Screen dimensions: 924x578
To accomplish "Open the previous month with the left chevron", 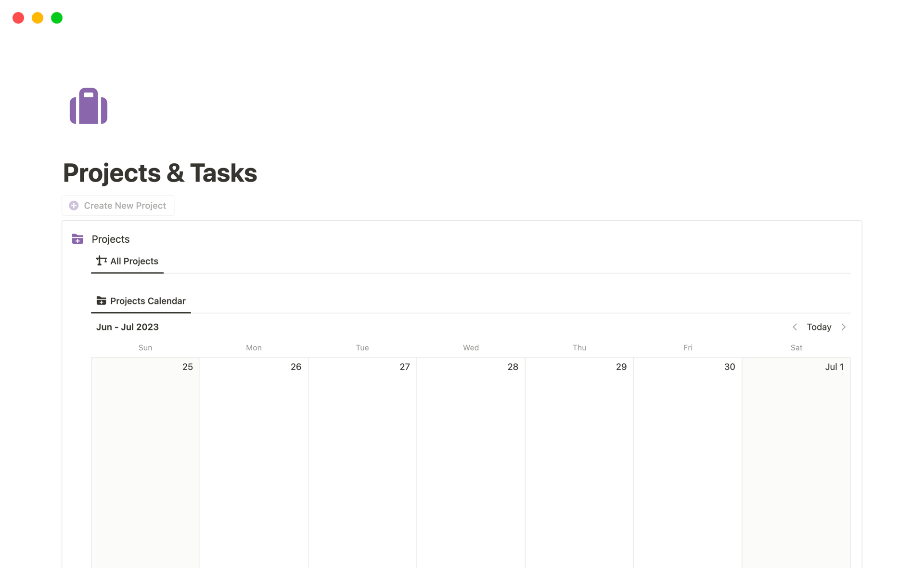I will [795, 327].
